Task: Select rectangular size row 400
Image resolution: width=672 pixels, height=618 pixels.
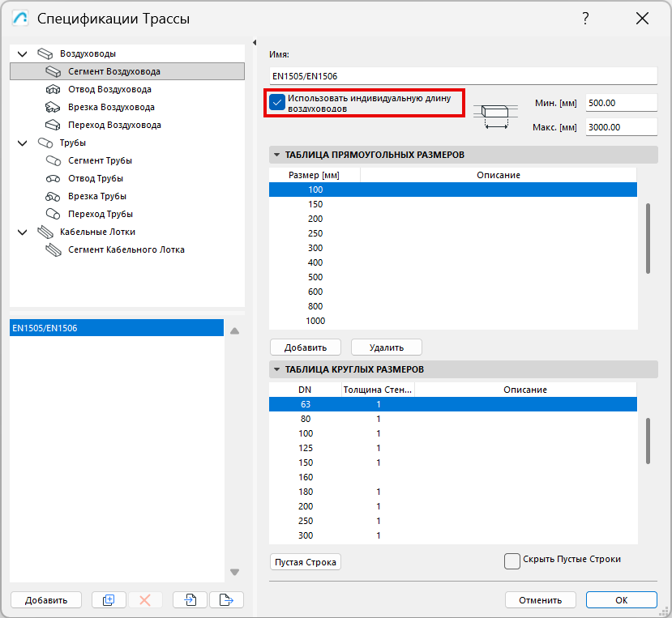Action: pyautogui.click(x=453, y=262)
